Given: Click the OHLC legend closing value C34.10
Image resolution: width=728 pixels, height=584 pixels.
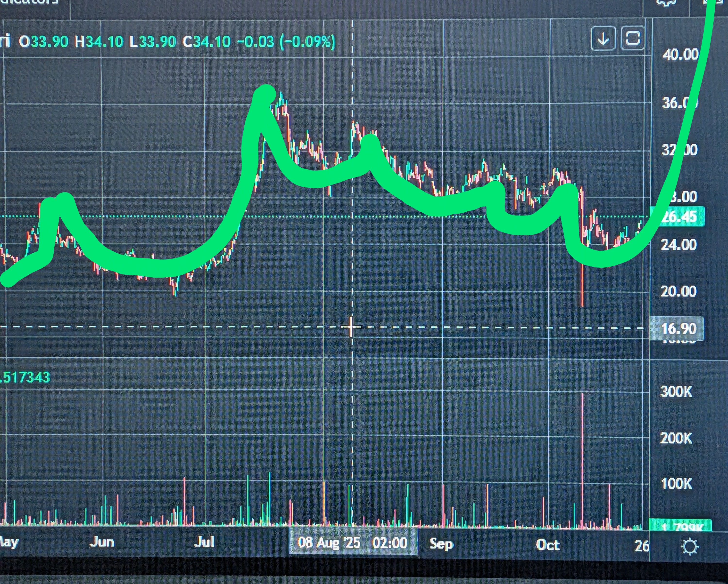Looking at the screenshot, I should click(x=207, y=42).
